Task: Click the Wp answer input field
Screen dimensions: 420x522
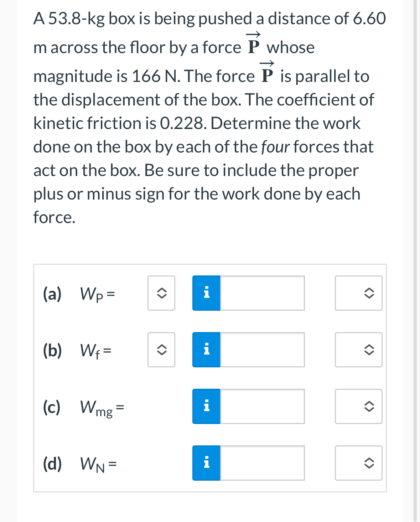Action: [x=262, y=293]
